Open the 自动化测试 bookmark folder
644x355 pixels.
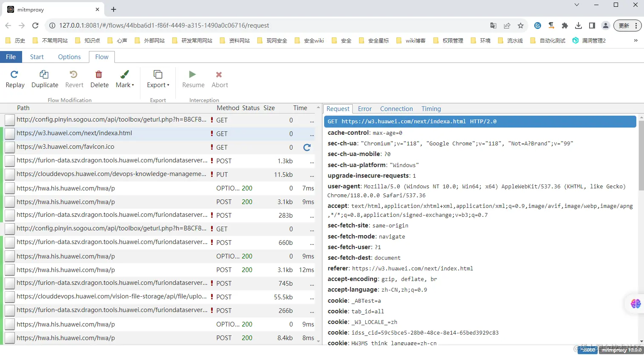(548, 40)
